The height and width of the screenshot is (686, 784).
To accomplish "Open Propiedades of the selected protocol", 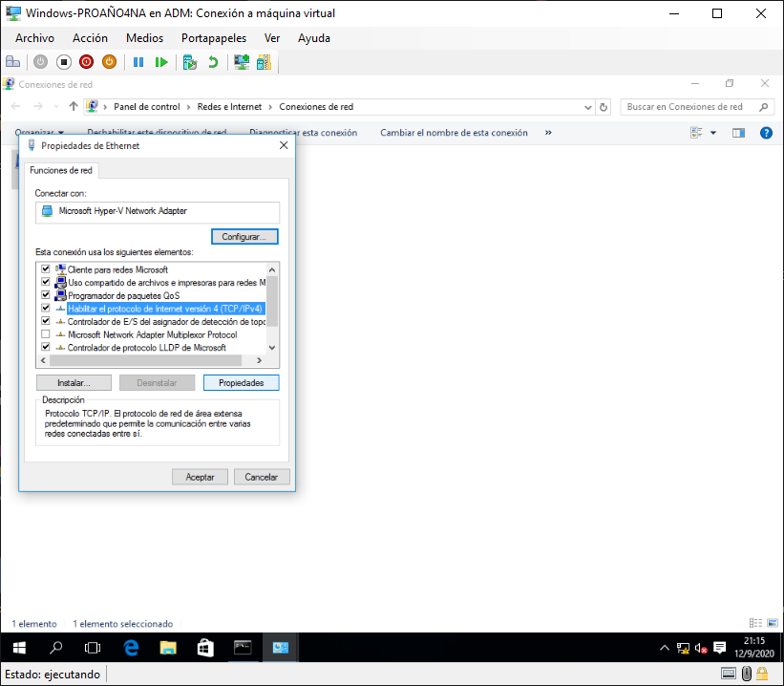I will (x=241, y=383).
